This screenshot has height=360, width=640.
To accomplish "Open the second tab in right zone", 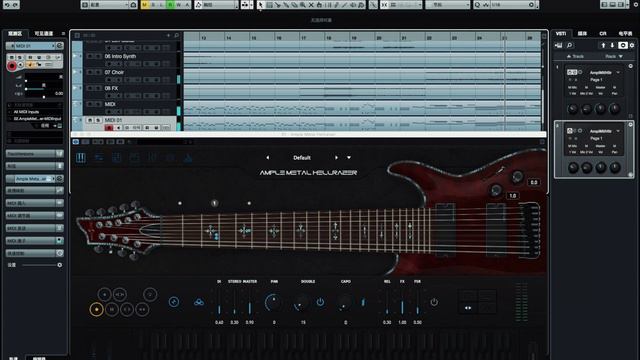I will [x=582, y=33].
